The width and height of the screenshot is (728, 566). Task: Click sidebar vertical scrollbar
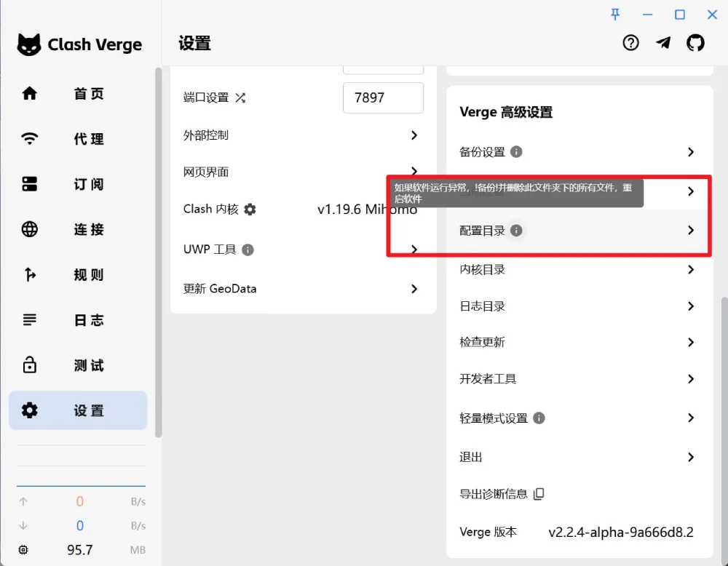coord(158,252)
